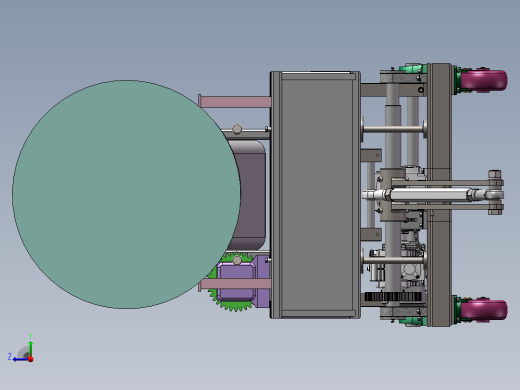Select the silver hydraulic cylinder barrel

click(429, 194)
